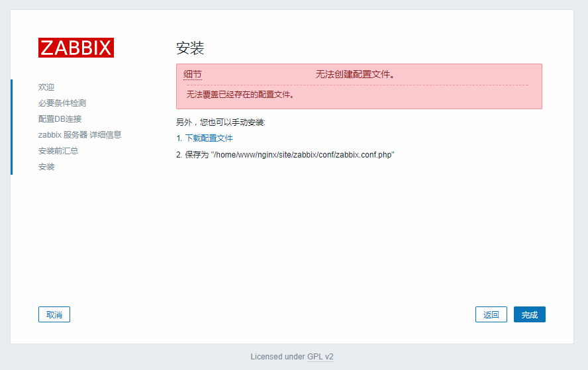
Task: Click the Licensed under footer text
Action: [277, 357]
